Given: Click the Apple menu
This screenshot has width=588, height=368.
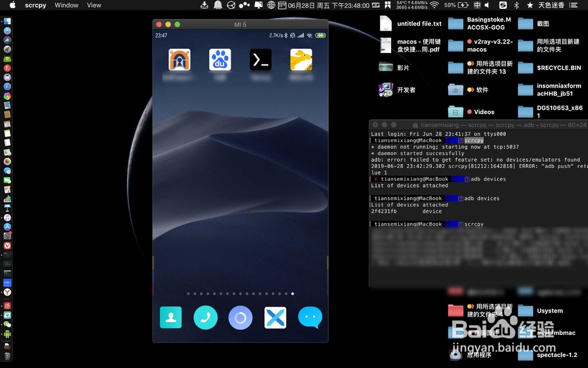Looking at the screenshot, I should pos(12,5).
